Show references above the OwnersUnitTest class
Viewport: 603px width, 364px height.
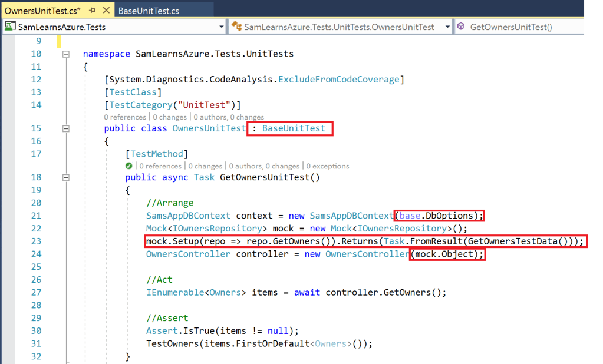click(124, 117)
